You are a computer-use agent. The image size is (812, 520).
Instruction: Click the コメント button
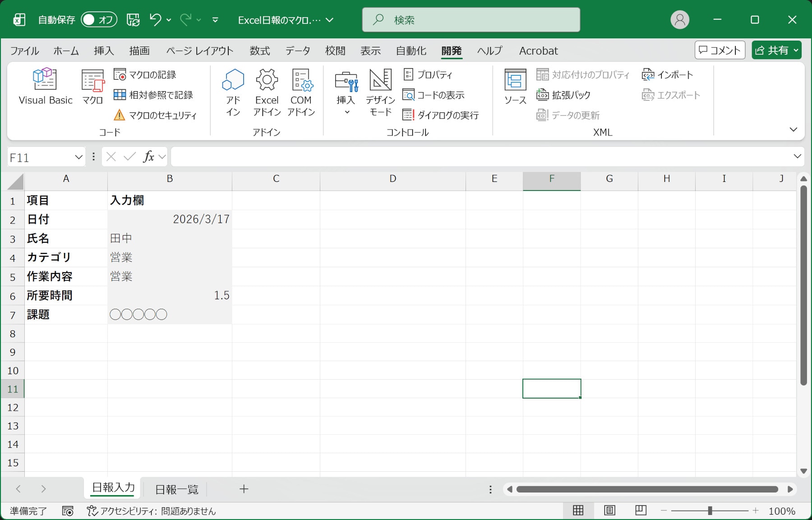point(720,50)
